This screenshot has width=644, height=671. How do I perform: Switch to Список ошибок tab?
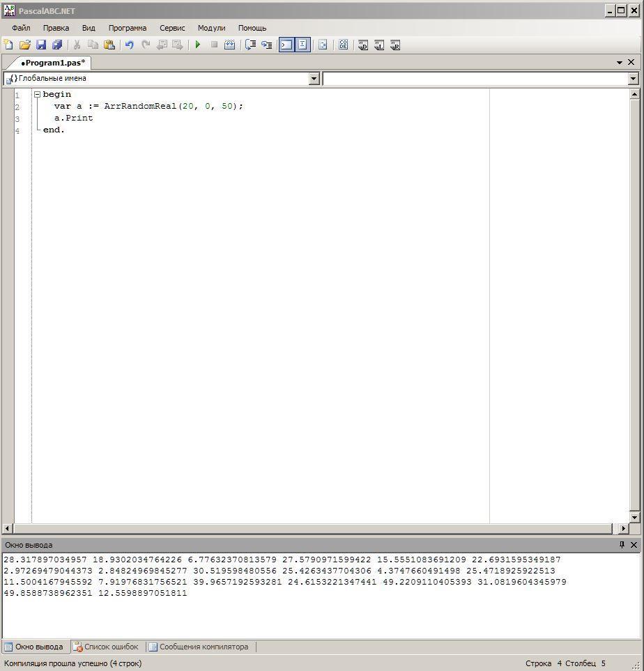106,647
